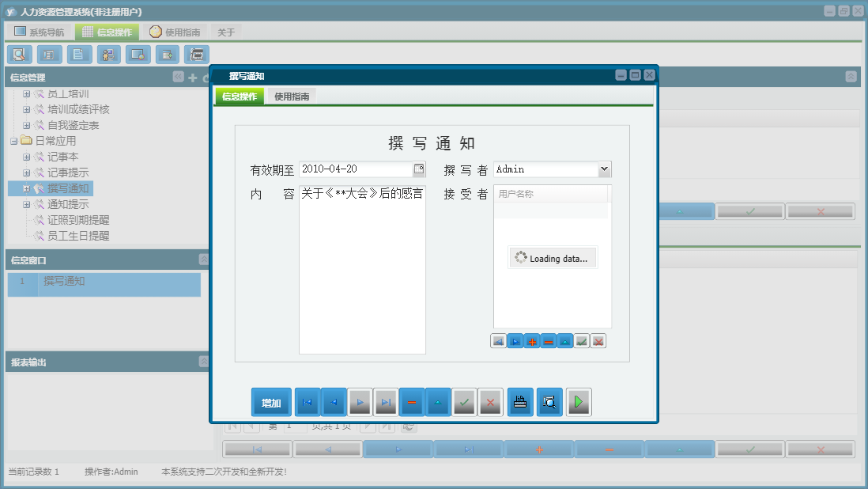
Task: Click the 增加 button
Action: pos(271,402)
